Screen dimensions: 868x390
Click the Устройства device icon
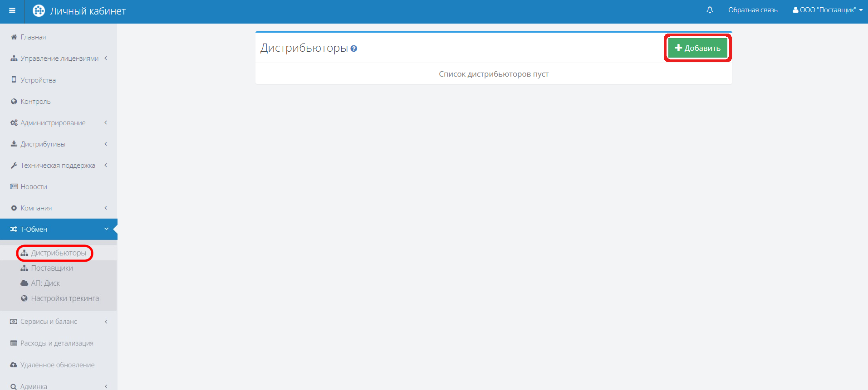[14, 80]
